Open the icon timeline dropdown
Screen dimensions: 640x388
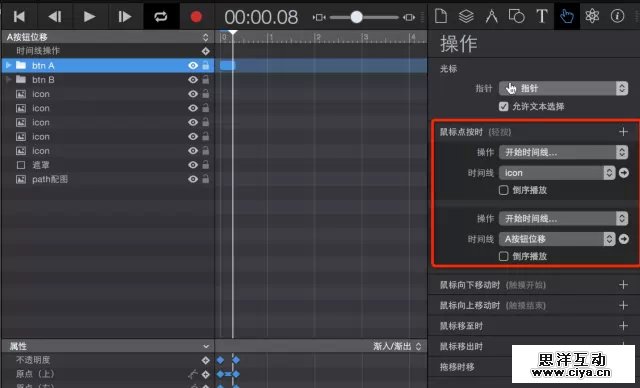[x=557, y=173]
